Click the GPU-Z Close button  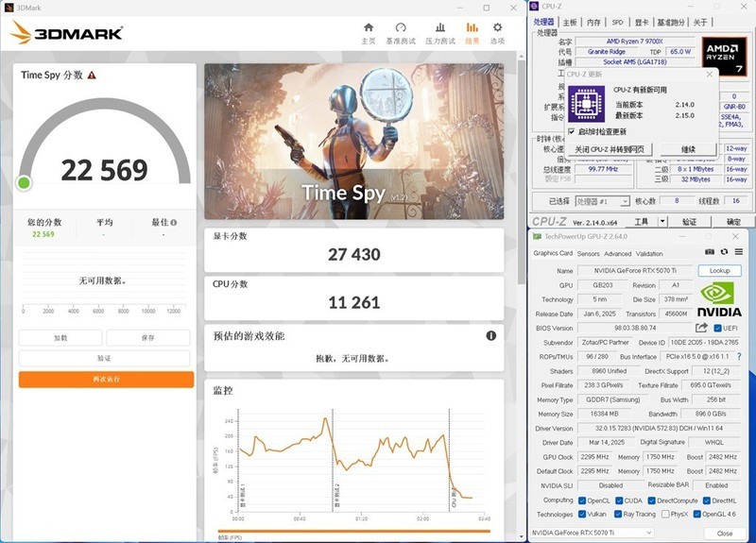[724, 533]
